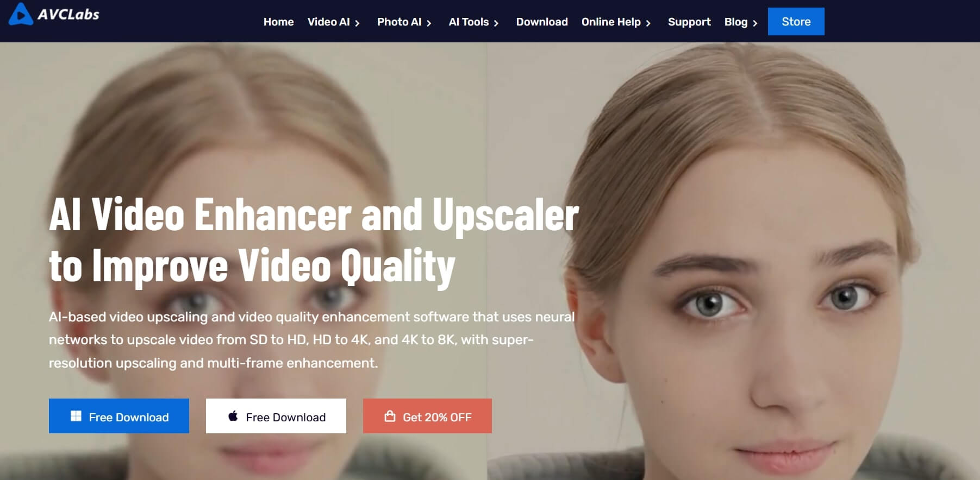980x480 pixels.
Task: Expand the Photo AI chevron arrow
Action: 429,23
